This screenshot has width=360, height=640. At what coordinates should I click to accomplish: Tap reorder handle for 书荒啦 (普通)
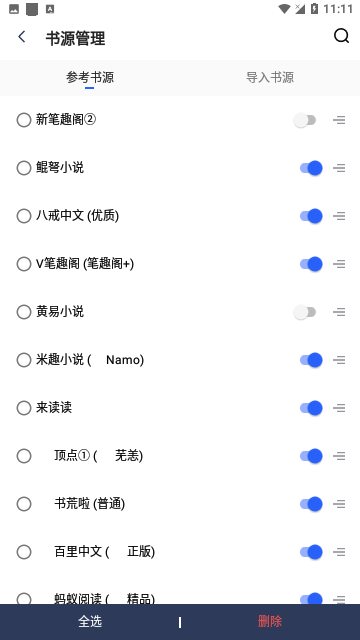339,504
